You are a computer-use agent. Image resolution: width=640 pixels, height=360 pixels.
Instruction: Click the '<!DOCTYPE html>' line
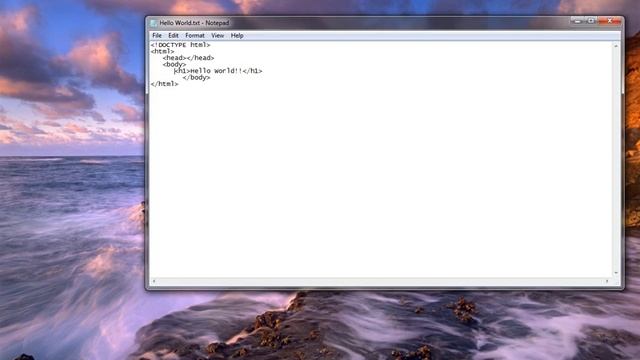tap(180, 45)
